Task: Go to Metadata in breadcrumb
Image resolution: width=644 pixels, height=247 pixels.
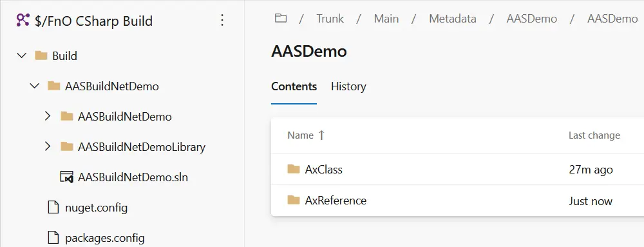Action: [453, 19]
